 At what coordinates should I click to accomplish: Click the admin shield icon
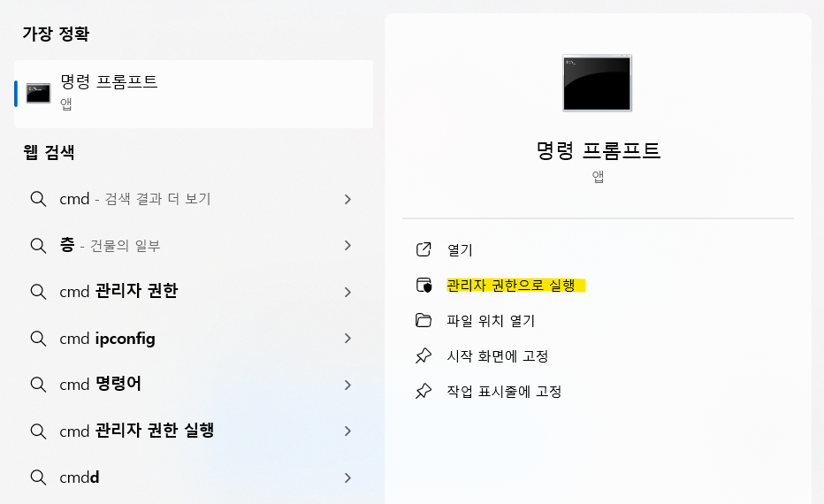pyautogui.click(x=423, y=285)
